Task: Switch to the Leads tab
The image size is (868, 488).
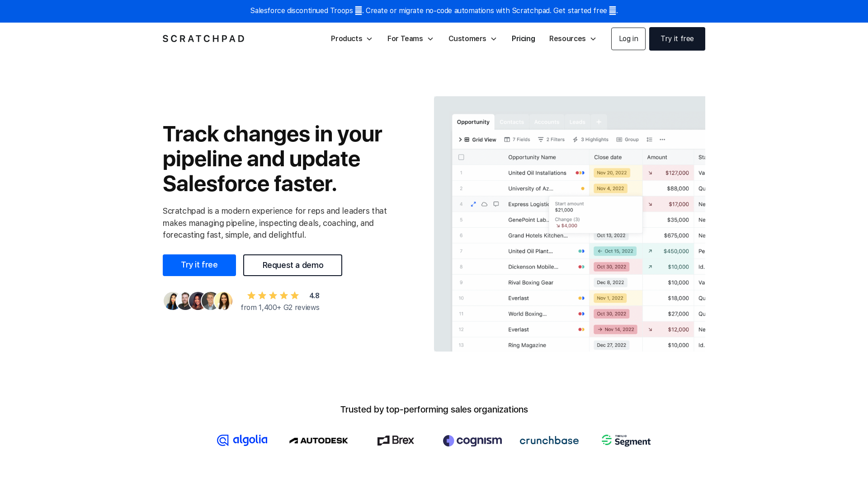Action: click(x=577, y=122)
